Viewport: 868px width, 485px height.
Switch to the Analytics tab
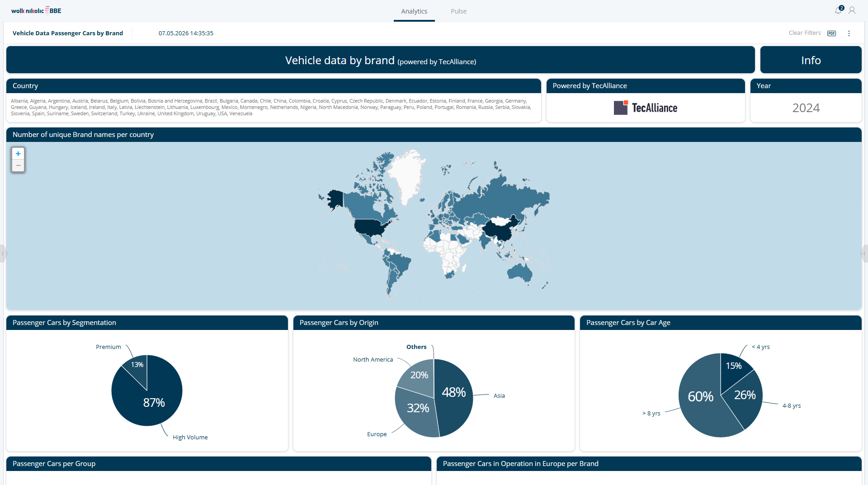[x=414, y=11]
